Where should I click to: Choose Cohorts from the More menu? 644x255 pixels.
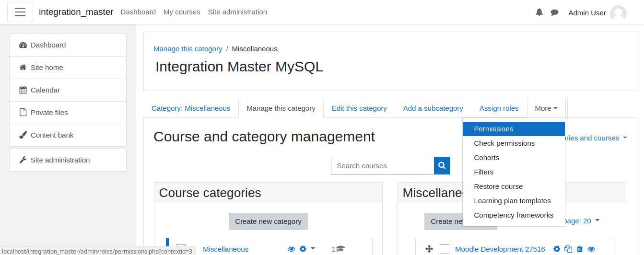click(x=514, y=158)
